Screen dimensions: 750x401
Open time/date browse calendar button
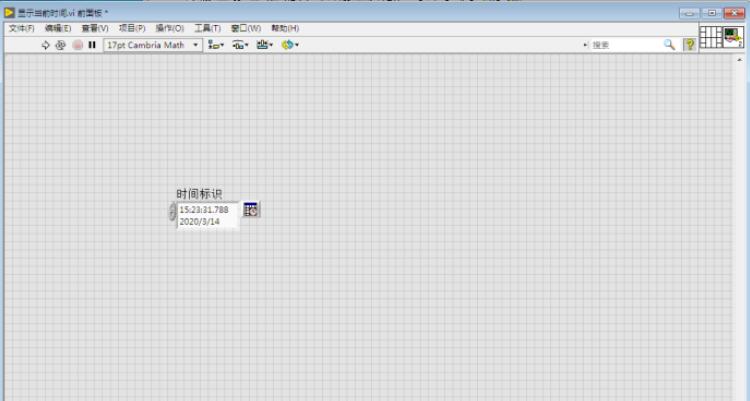point(251,210)
